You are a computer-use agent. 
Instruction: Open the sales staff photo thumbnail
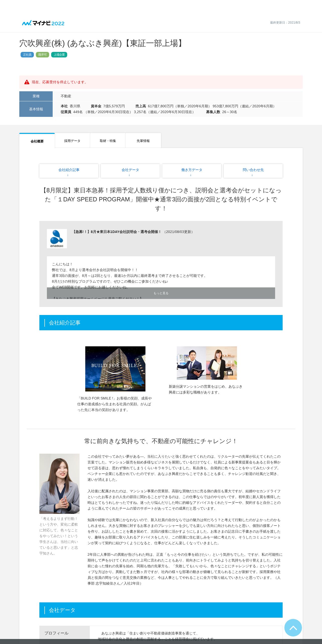207,363
